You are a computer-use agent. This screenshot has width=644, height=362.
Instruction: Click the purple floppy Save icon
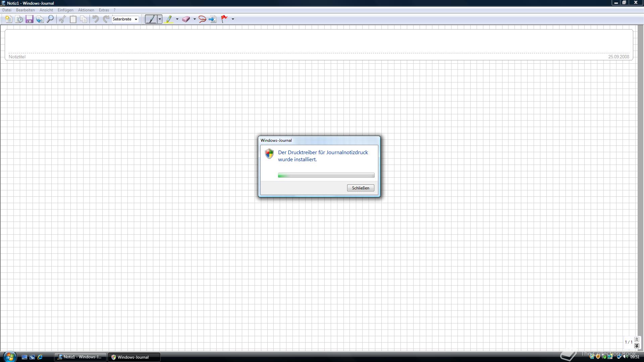(x=30, y=19)
